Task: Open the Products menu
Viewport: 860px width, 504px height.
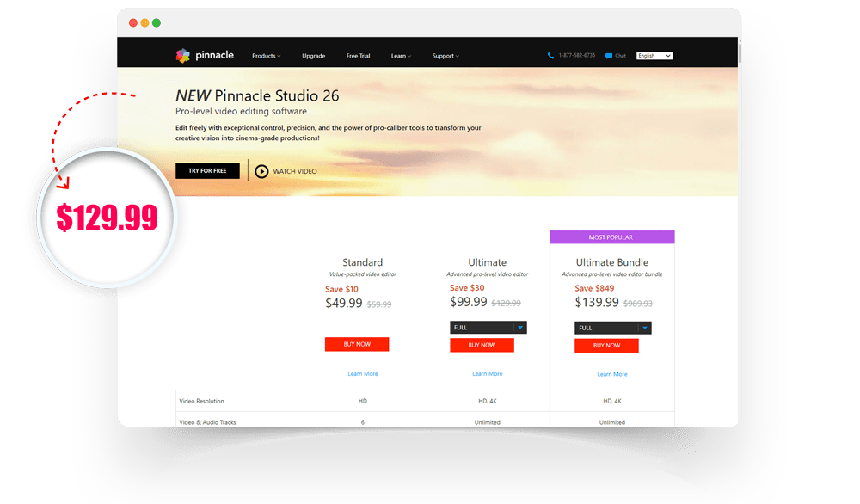Action: coord(266,56)
